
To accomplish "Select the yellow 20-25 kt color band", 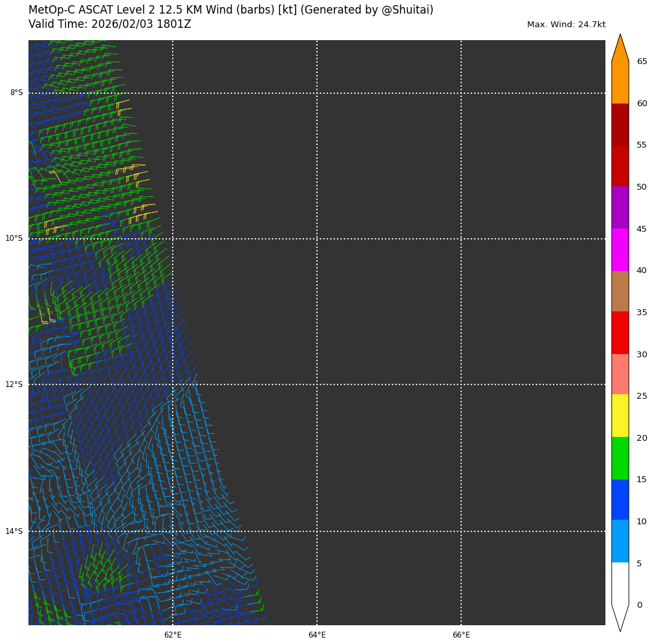I will point(620,416).
